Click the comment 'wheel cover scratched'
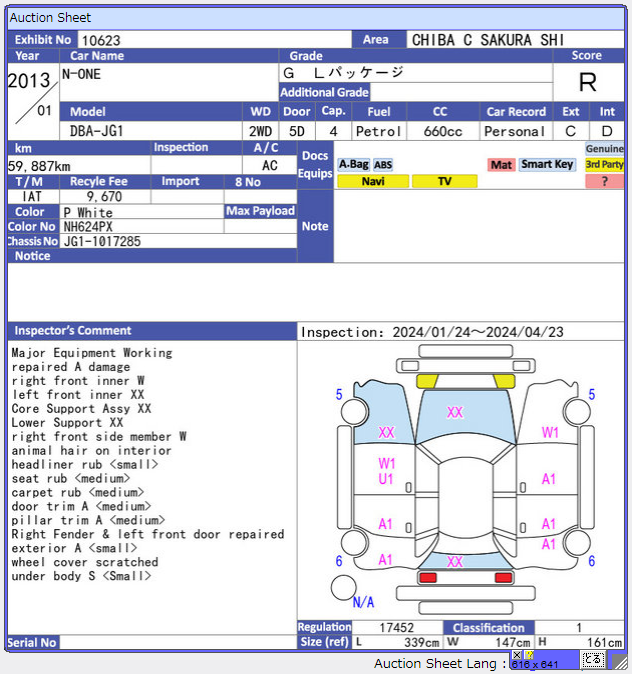The width and height of the screenshot is (632, 674). point(85,562)
